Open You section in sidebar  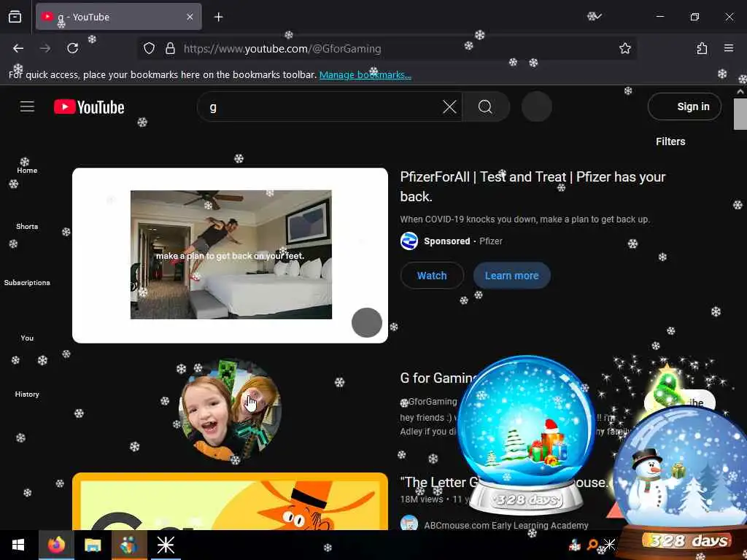click(27, 333)
